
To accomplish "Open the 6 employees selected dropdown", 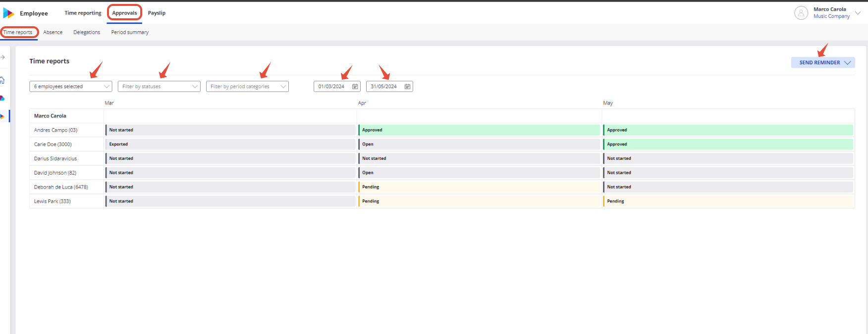I will click(x=71, y=87).
